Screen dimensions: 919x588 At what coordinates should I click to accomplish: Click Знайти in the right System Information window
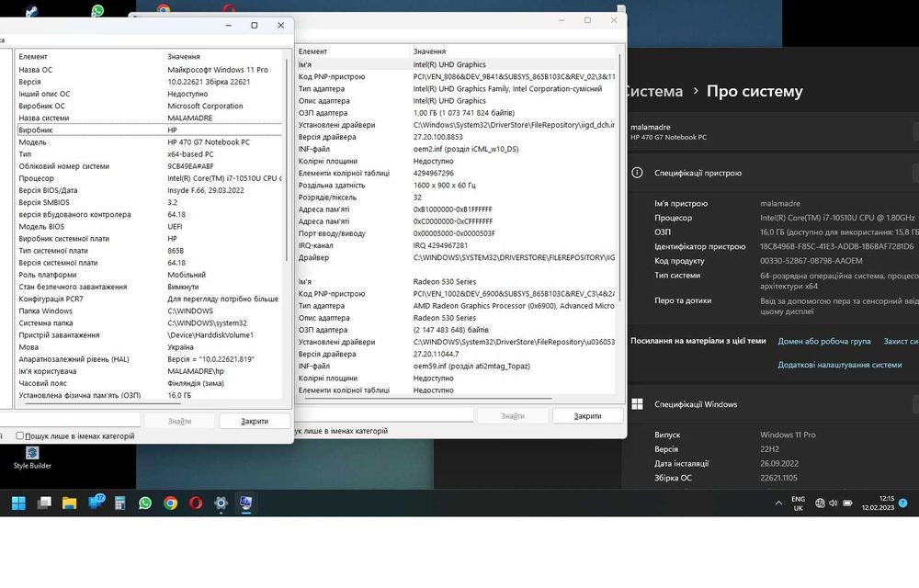(512, 416)
